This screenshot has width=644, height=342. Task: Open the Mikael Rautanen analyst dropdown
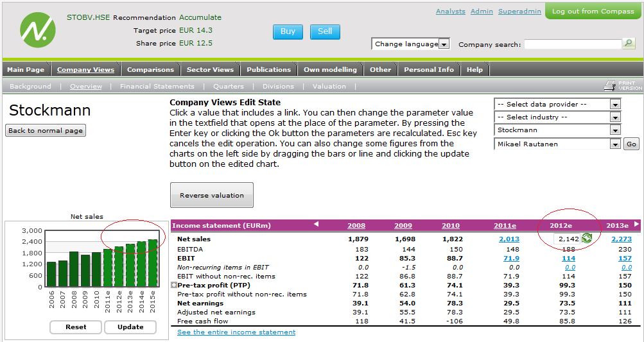[x=557, y=144]
